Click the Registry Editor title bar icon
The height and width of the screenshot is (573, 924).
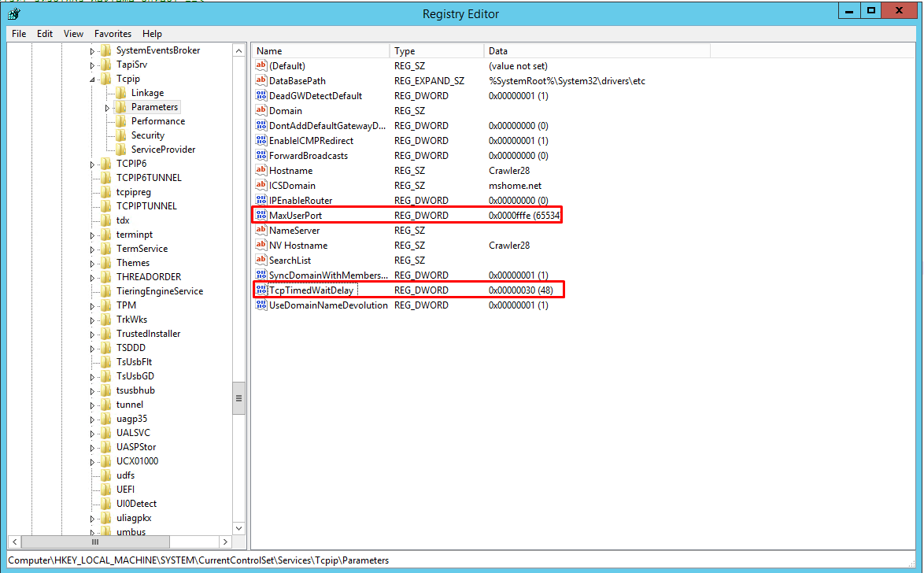click(x=13, y=12)
